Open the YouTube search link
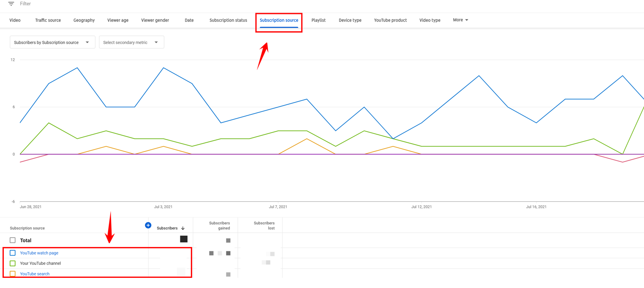This screenshot has width=644, height=288. point(35,274)
